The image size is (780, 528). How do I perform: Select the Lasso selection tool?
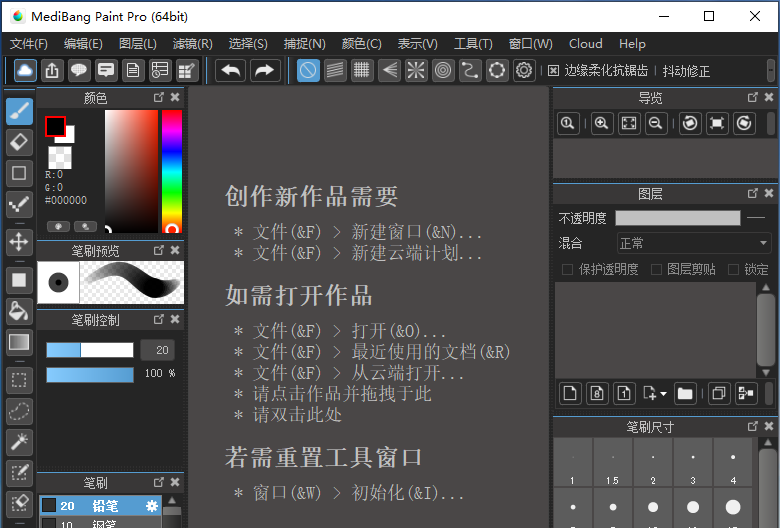19,411
